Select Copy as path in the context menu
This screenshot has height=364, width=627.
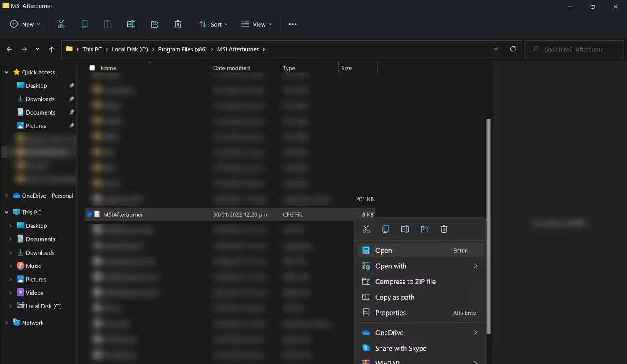pos(395,297)
